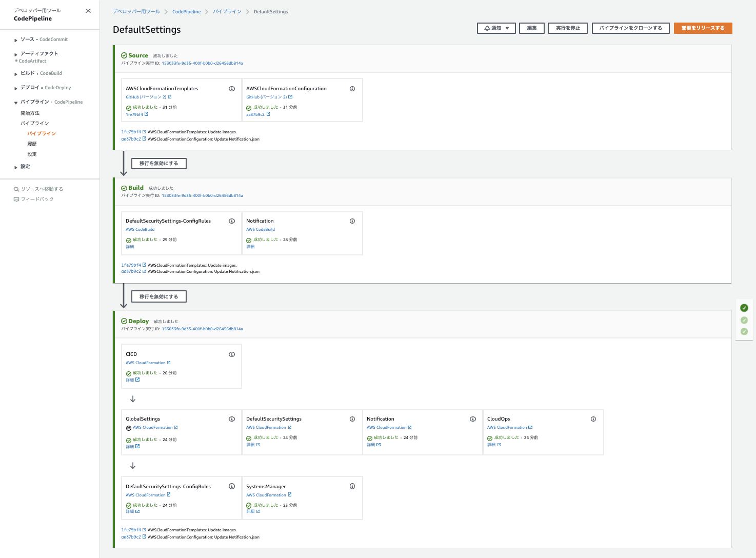Open info icon on CloudOps card
Viewport: 756px width, 558px height.
(593, 419)
